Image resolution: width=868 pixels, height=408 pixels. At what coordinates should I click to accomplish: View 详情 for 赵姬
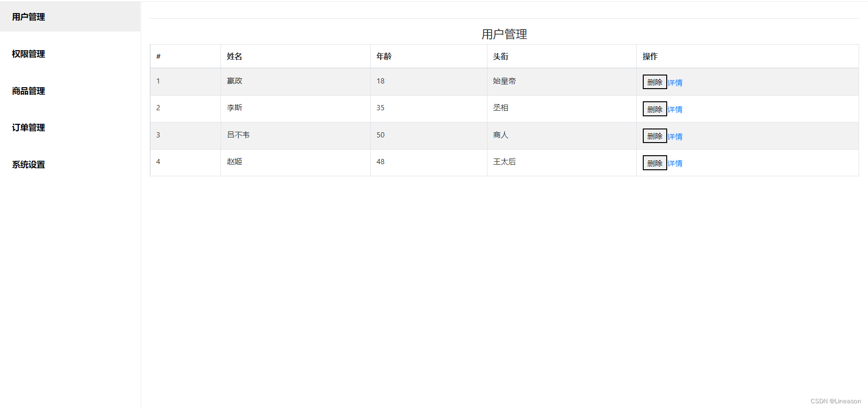(x=675, y=163)
